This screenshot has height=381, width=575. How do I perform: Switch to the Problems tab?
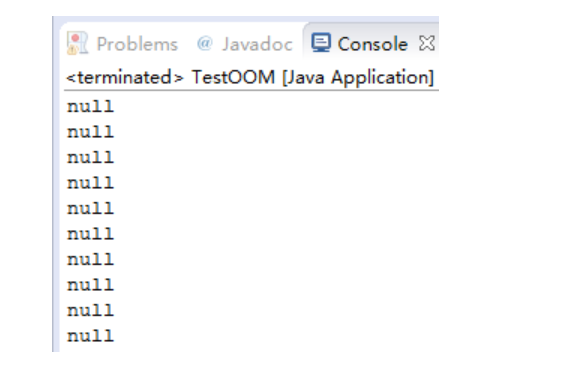coord(137,44)
